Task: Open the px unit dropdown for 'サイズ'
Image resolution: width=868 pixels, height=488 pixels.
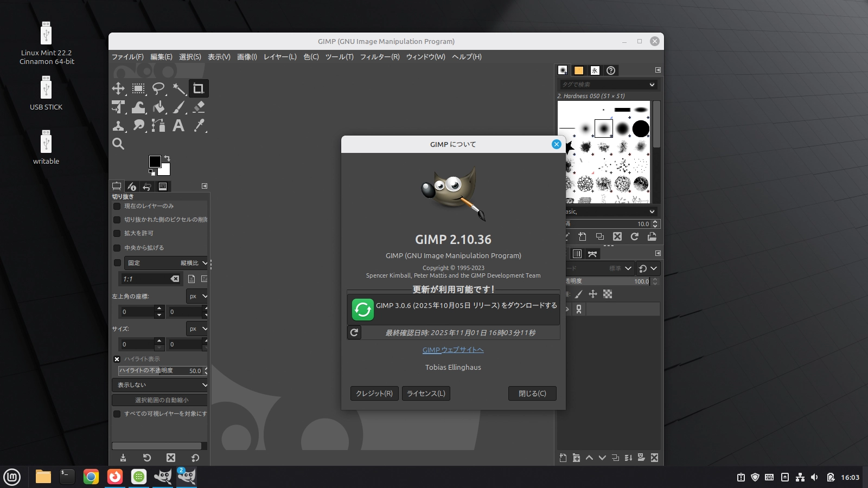Action: click(x=197, y=329)
